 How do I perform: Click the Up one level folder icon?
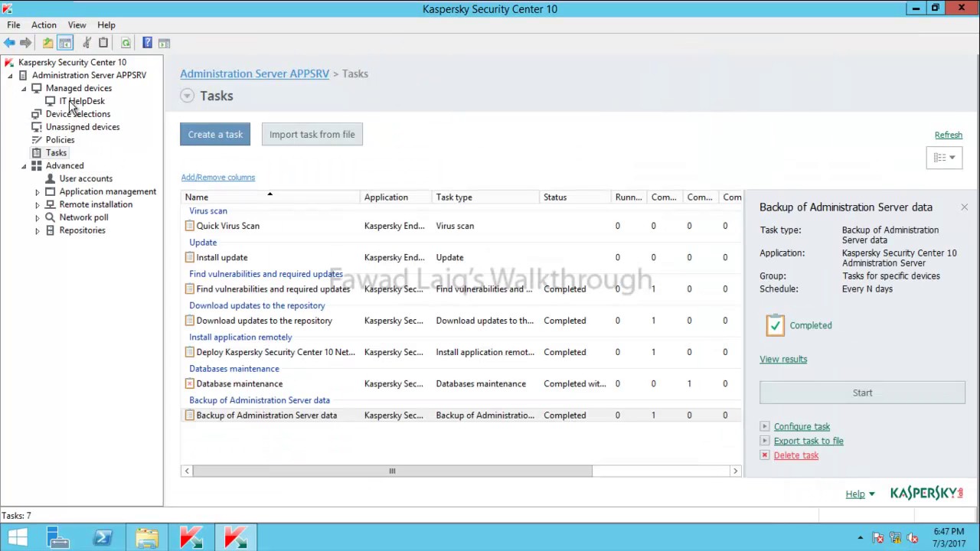point(47,43)
